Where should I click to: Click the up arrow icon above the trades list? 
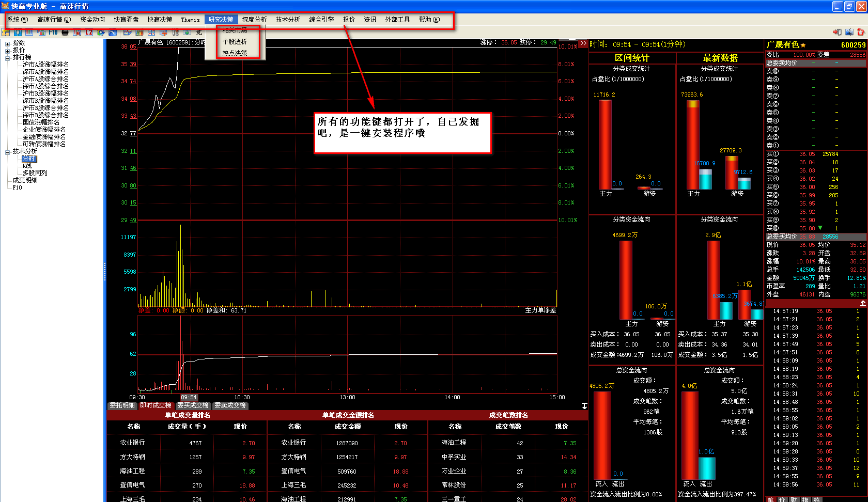[862, 304]
